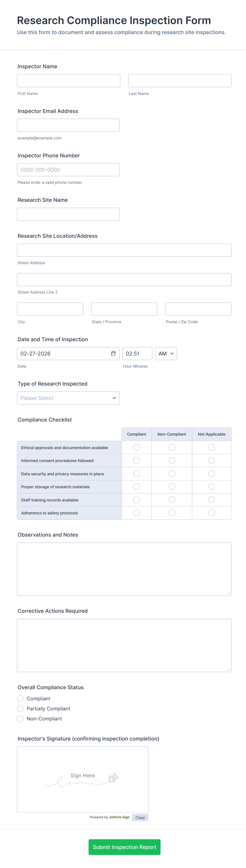This screenshot has width=246, height=868.
Task: Focus the Inspector First Name field
Action: (69, 81)
